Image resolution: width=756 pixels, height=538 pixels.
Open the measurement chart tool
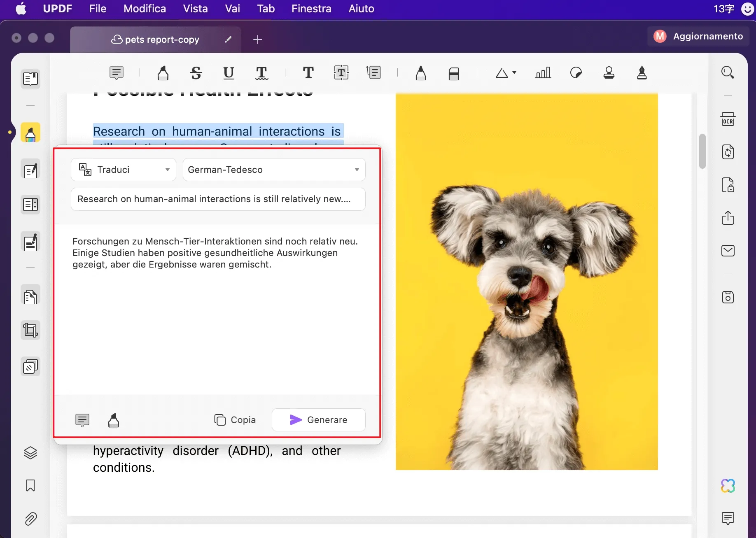pyautogui.click(x=543, y=73)
